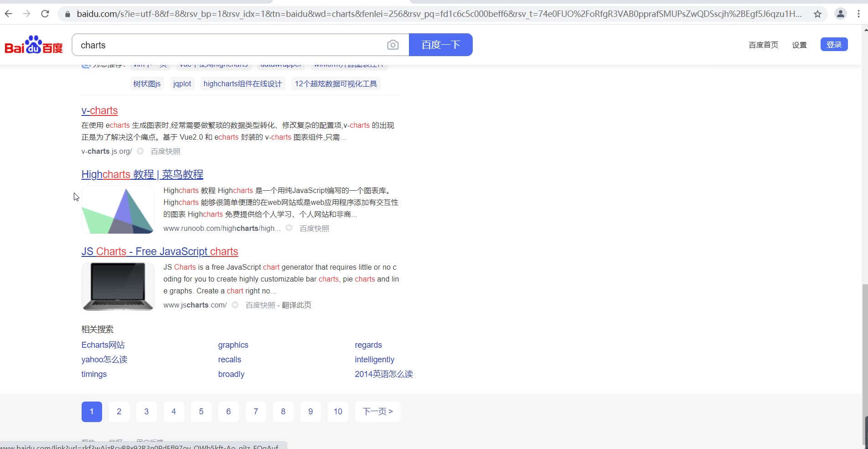Screen dimensions: 868x449
Task: Click the verification icon beside v-charts.js.org
Action: pyautogui.click(x=140, y=151)
